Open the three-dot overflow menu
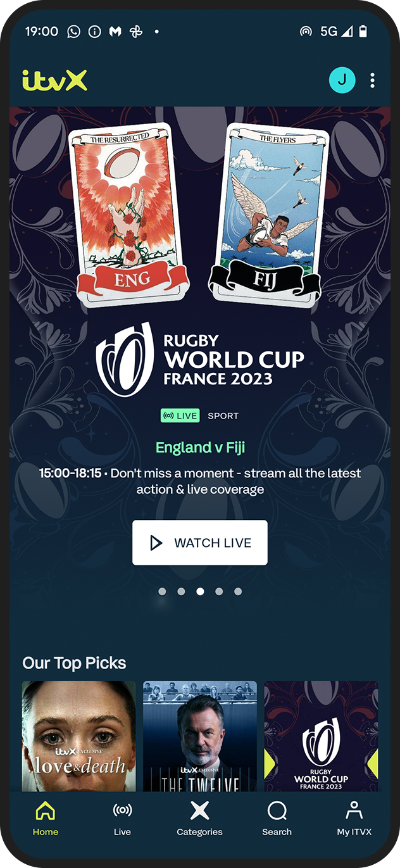 [372, 80]
